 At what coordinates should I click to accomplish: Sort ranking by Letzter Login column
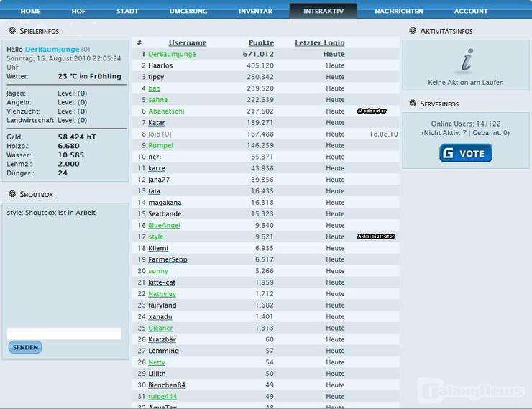pyautogui.click(x=320, y=42)
